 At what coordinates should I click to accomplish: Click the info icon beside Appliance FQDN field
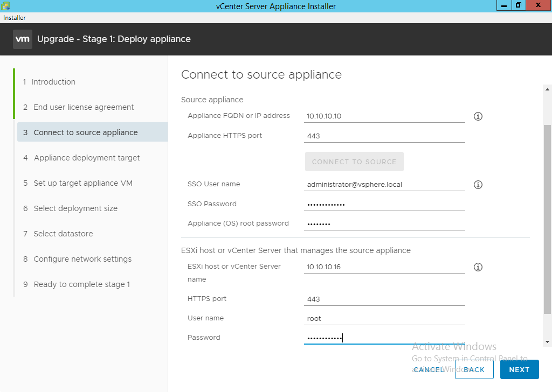pos(478,116)
